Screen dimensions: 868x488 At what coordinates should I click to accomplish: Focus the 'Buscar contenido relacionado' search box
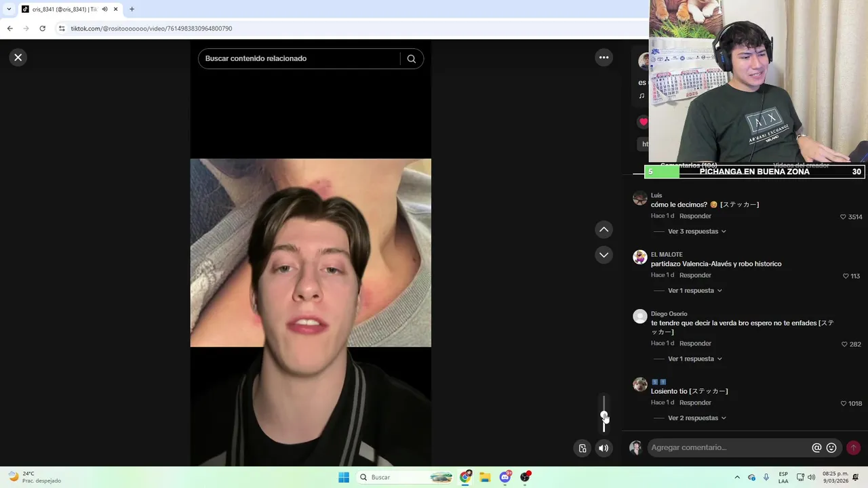pos(298,59)
